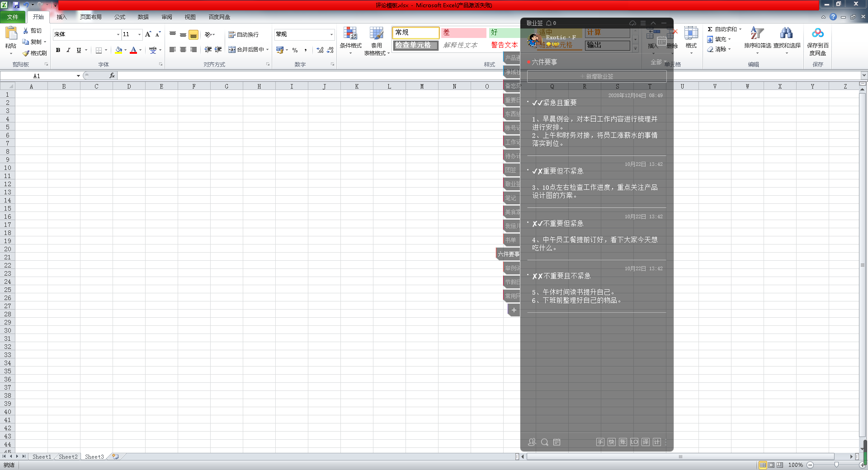
Task: Add a new category with plus button
Action: (x=514, y=310)
